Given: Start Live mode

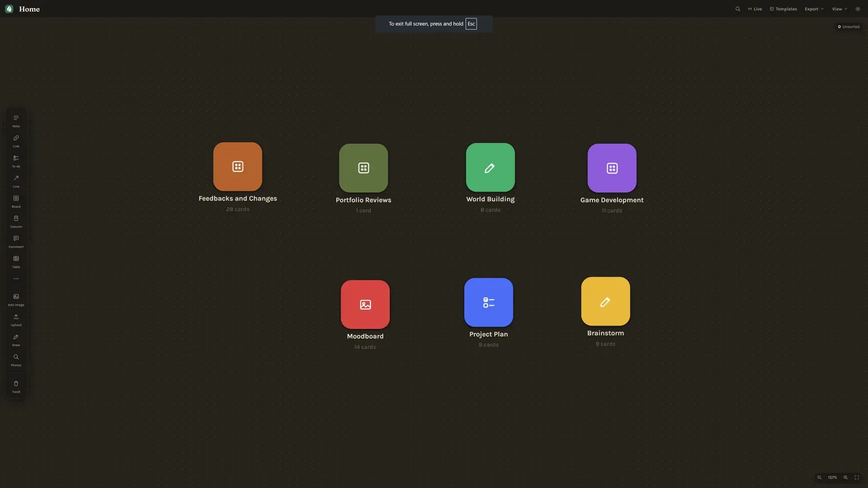Looking at the screenshot, I should pyautogui.click(x=755, y=9).
